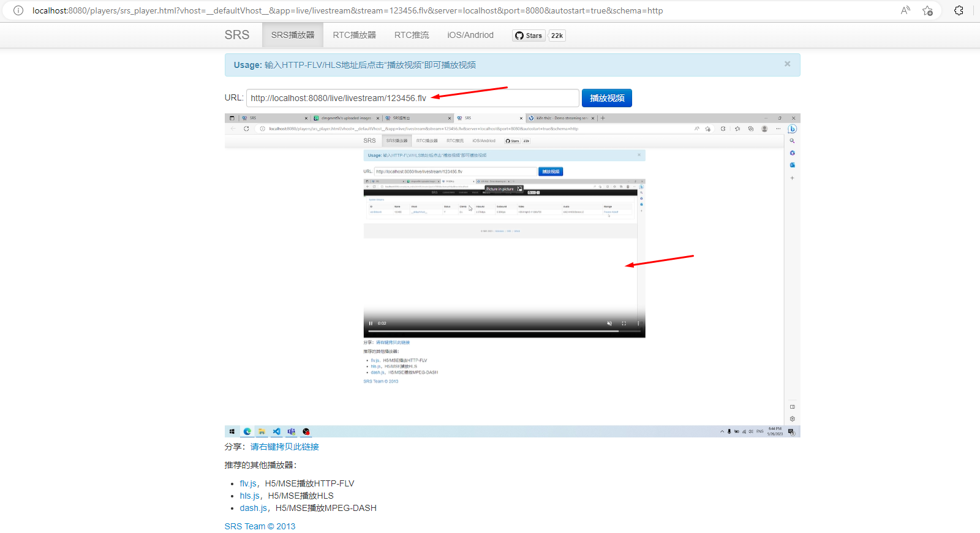Open the 请右键拷贝此链接 share link
The width and height of the screenshot is (980, 533).
[285, 447]
